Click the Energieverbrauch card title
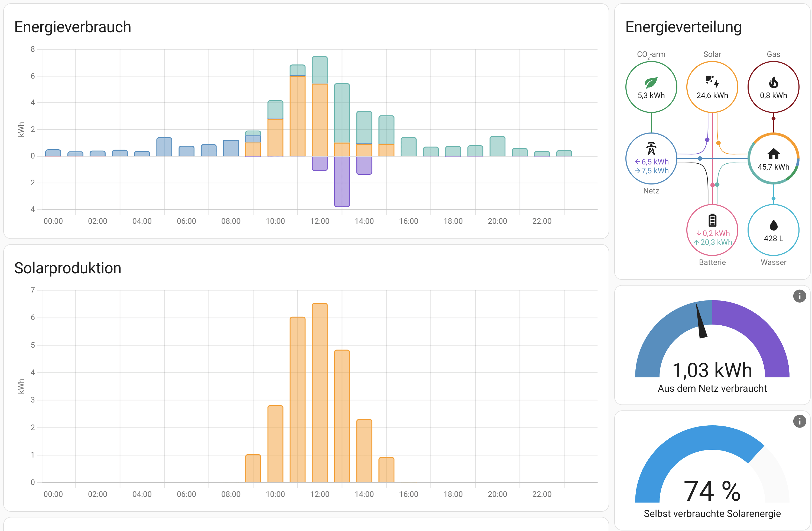The image size is (812, 531). point(73,27)
